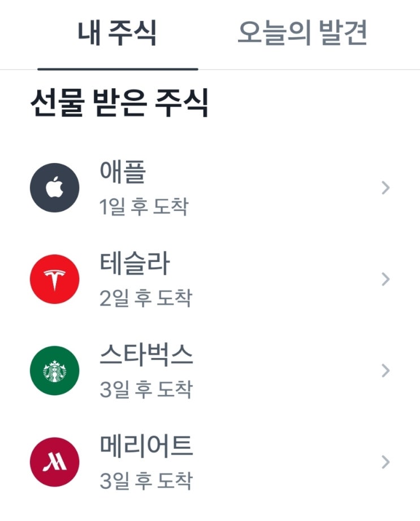The width and height of the screenshot is (420, 521).
Task: Choose the 스타벅스 stock name
Action: (146, 355)
